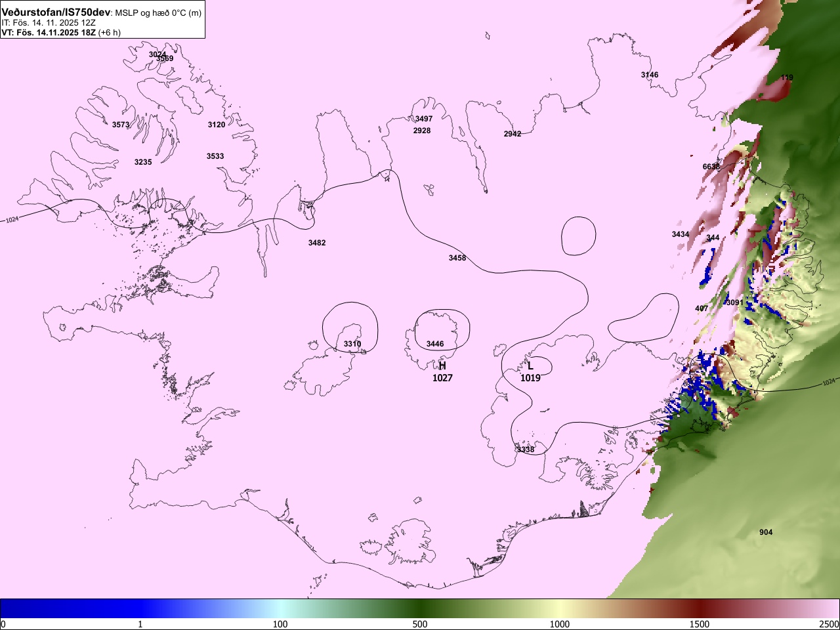Click the 3446 height value
Viewport: 840px width, 630px height.
[x=435, y=344]
